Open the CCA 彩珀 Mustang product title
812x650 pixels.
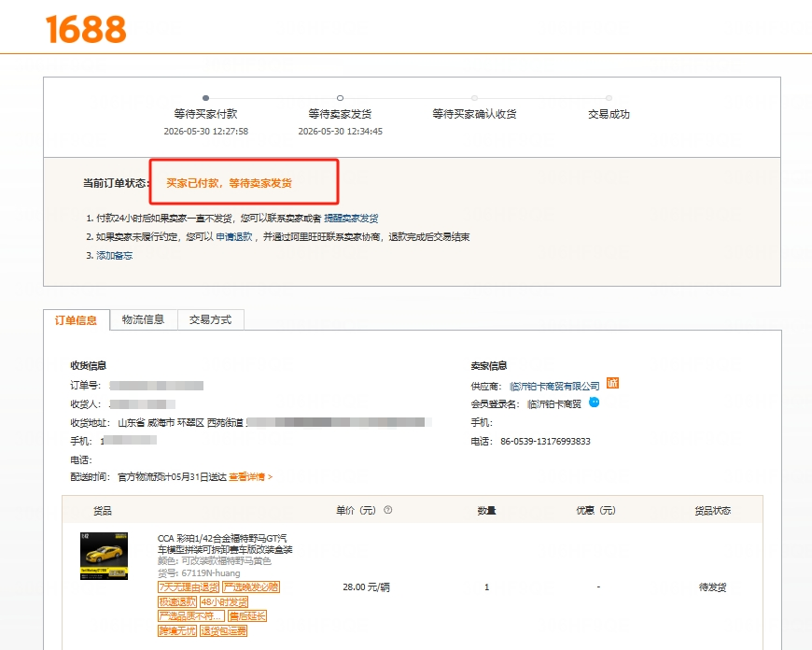(225, 544)
